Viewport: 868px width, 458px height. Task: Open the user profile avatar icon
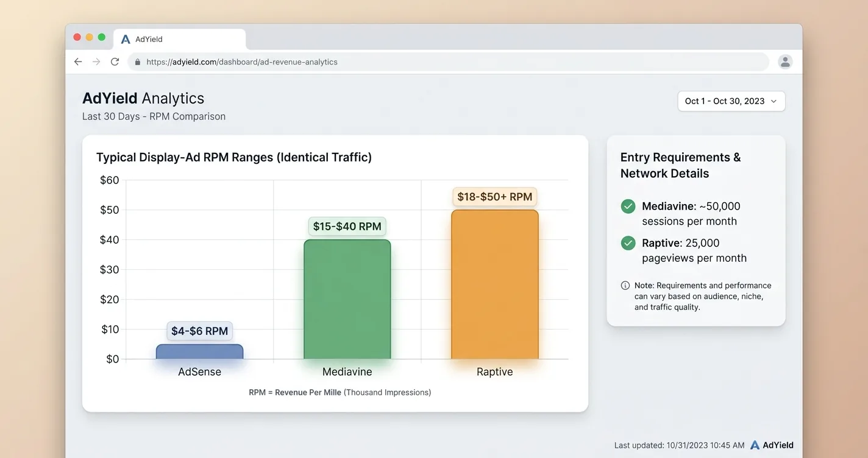[785, 62]
